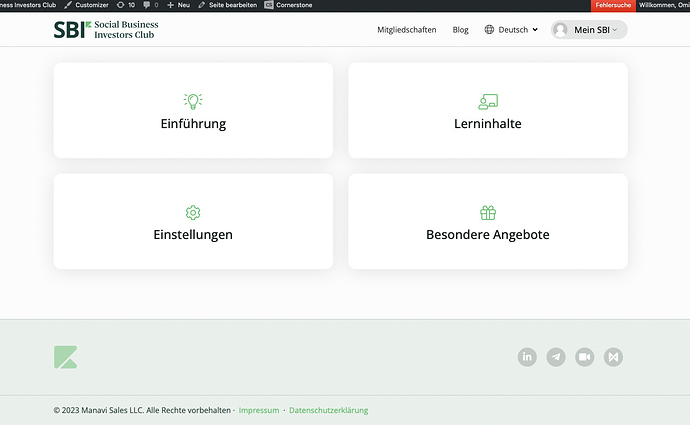Click the SBI Social Business Investors Club logo
The height and width of the screenshot is (425, 690).
coord(106,29)
